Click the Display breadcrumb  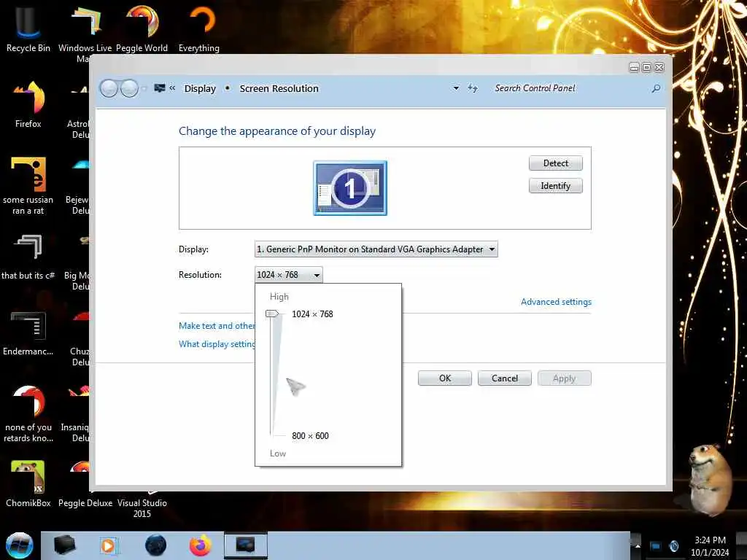pos(200,88)
